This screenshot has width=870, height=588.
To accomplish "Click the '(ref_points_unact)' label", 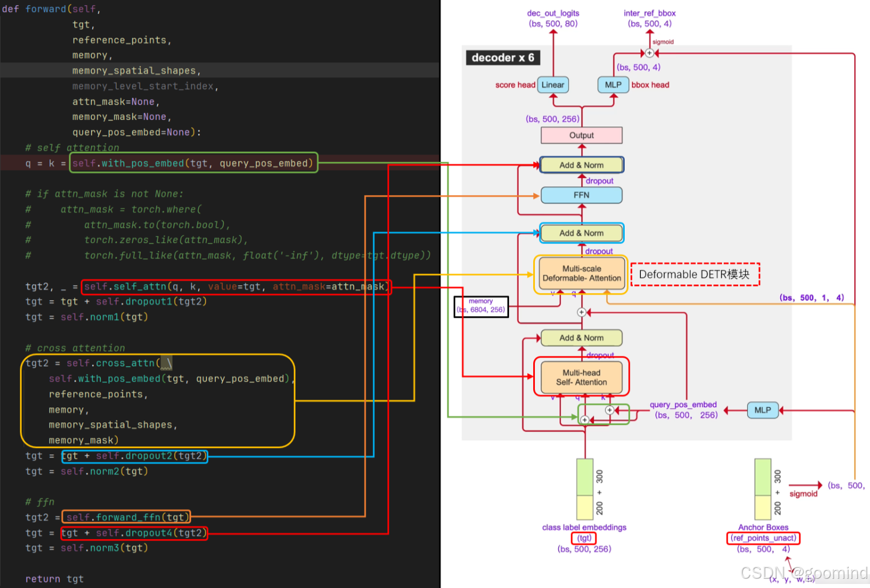I will [x=763, y=538].
